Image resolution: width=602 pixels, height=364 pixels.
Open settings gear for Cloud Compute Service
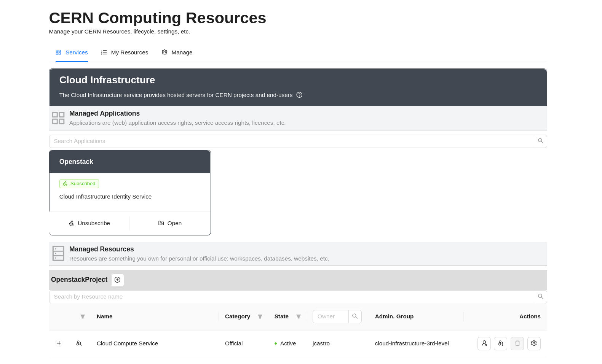(534, 343)
